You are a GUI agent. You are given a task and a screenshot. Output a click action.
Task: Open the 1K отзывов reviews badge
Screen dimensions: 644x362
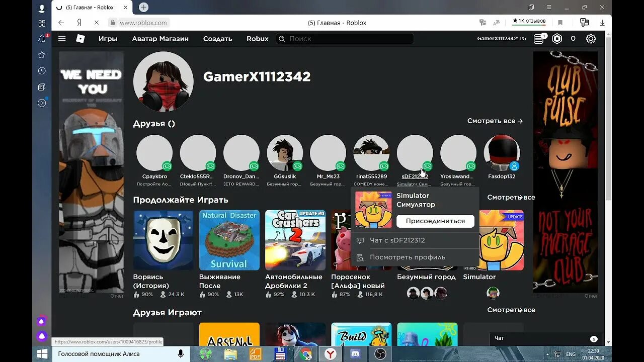point(529,21)
